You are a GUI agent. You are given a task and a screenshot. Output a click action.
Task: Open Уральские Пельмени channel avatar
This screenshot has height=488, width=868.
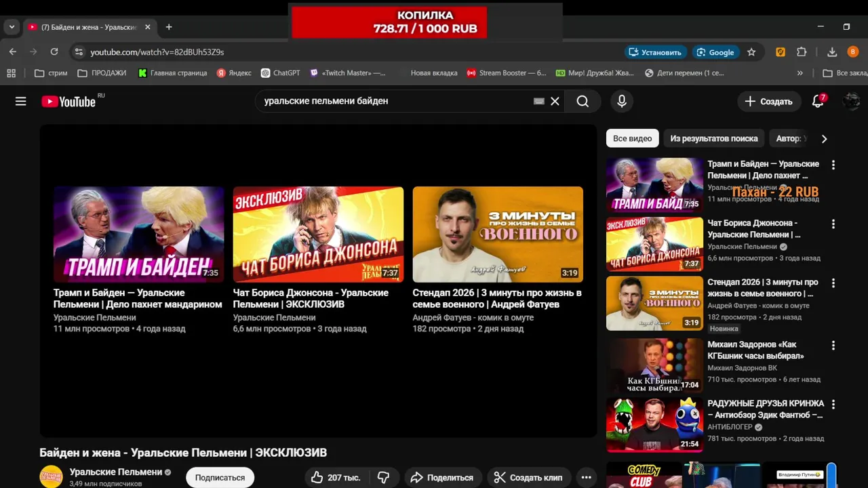click(51, 476)
